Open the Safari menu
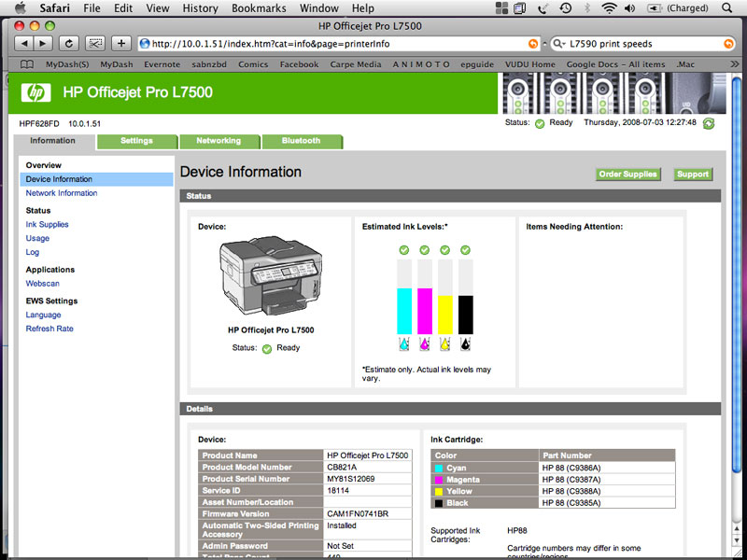The height and width of the screenshot is (560, 747). click(54, 8)
